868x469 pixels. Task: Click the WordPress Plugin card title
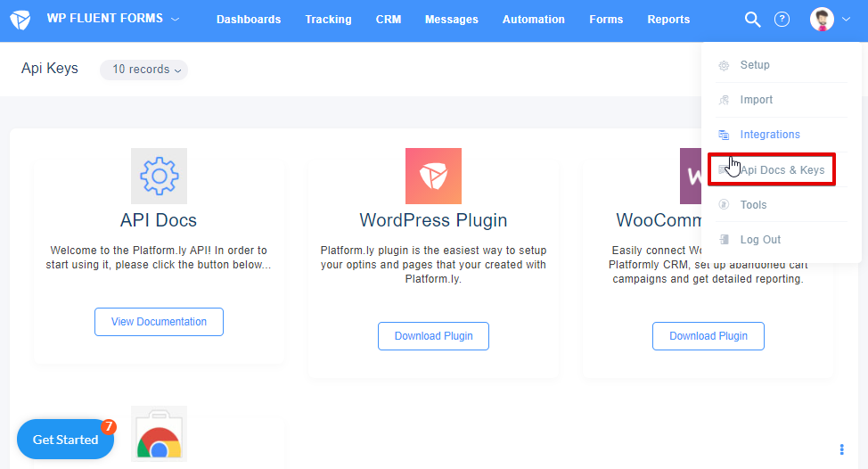[x=433, y=220]
